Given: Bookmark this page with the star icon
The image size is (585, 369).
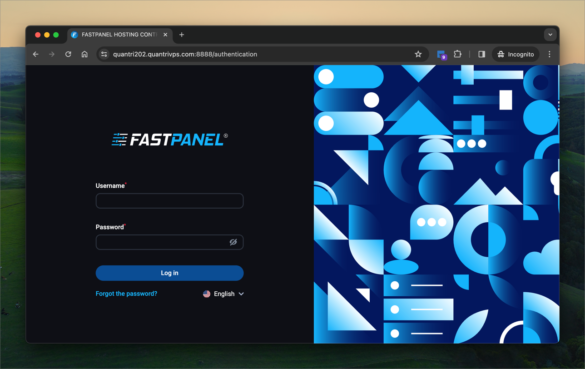Looking at the screenshot, I should [x=418, y=54].
